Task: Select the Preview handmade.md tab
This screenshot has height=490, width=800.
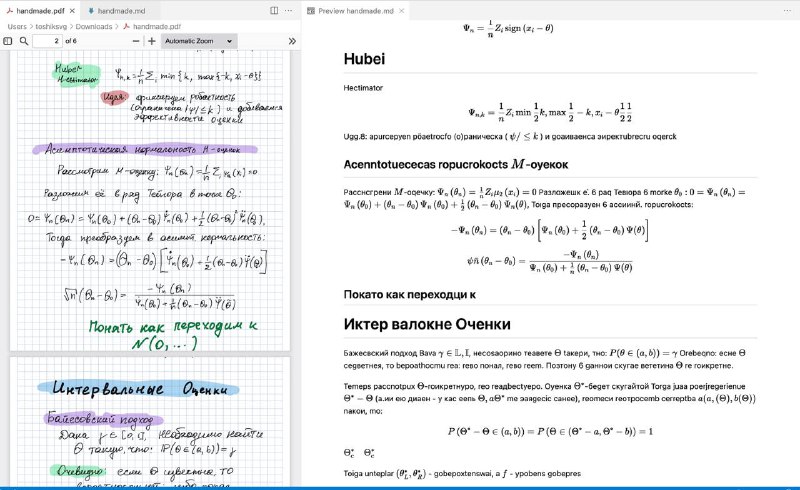Action: pos(356,11)
